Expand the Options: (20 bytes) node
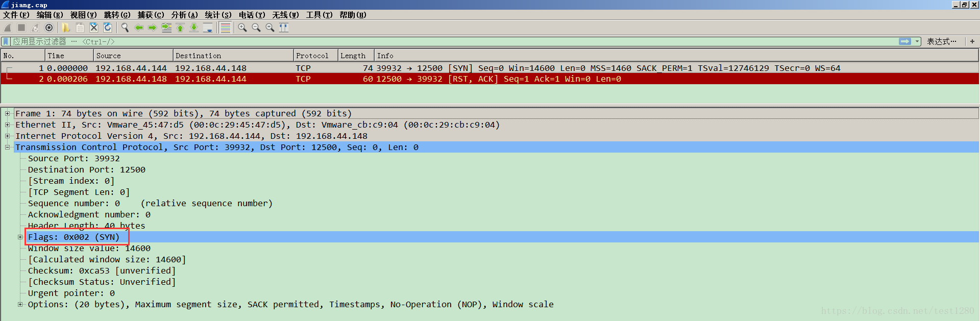Screen dimensions: 980x321 (20, 304)
